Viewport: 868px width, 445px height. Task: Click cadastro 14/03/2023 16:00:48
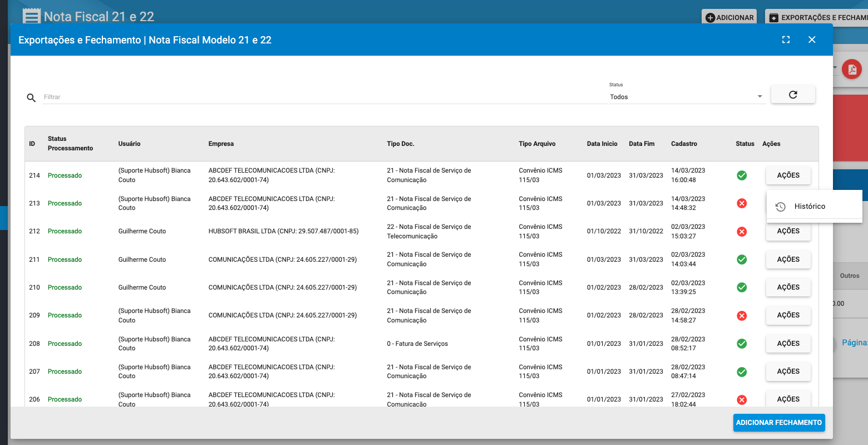[688, 175]
